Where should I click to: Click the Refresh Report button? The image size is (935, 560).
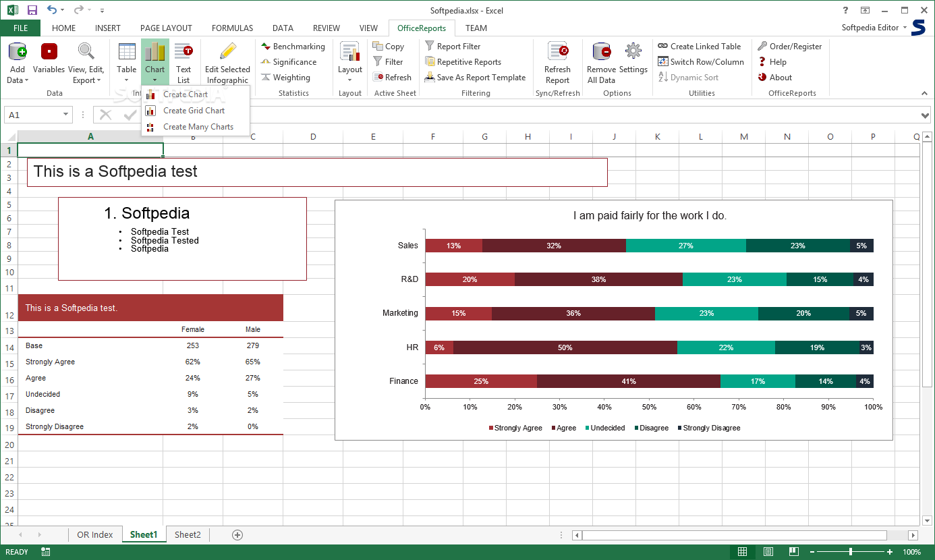pyautogui.click(x=557, y=63)
